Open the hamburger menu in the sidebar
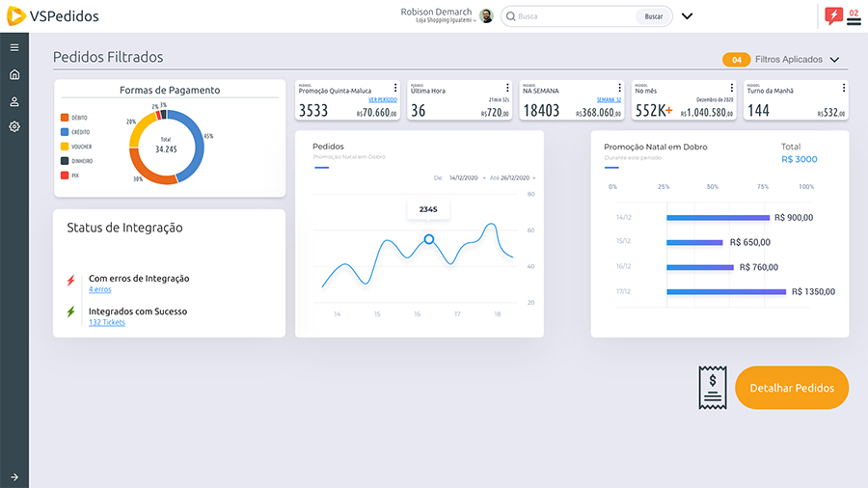The width and height of the screenshot is (868, 488). pos(14,47)
